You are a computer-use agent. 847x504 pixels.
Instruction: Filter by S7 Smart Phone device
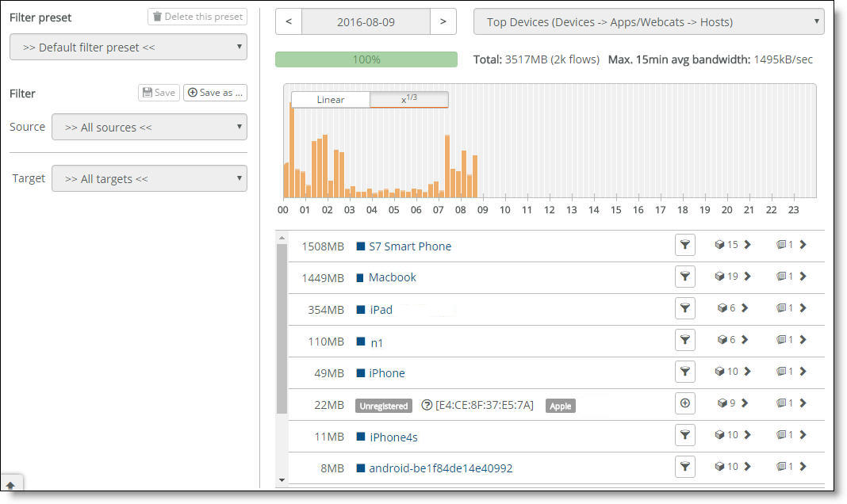[x=685, y=245]
